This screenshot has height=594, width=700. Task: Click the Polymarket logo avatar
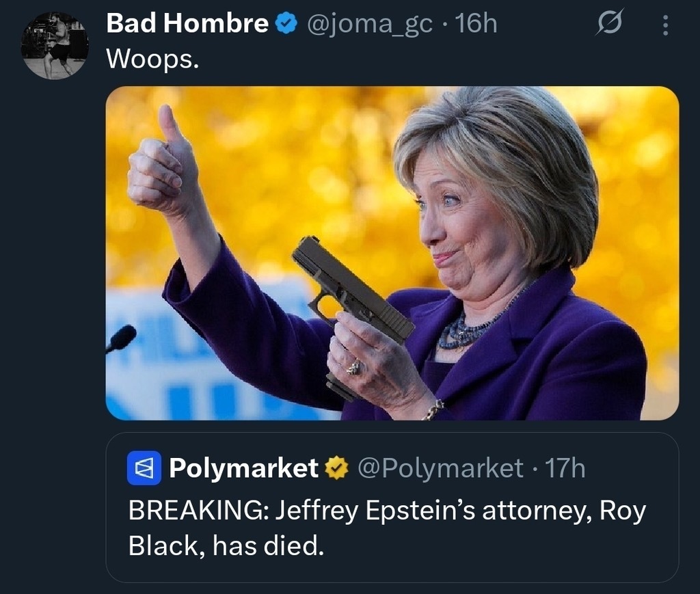click(144, 468)
